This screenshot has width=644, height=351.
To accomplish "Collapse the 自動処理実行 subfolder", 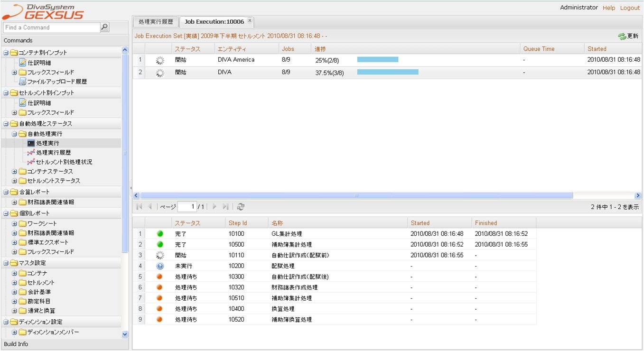I will 14,134.
